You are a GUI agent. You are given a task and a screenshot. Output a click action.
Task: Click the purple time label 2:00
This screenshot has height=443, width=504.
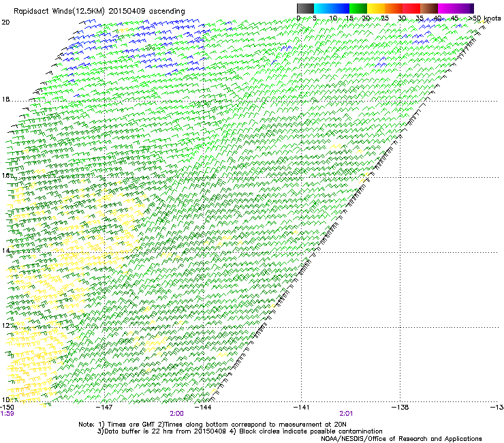pyautogui.click(x=176, y=414)
